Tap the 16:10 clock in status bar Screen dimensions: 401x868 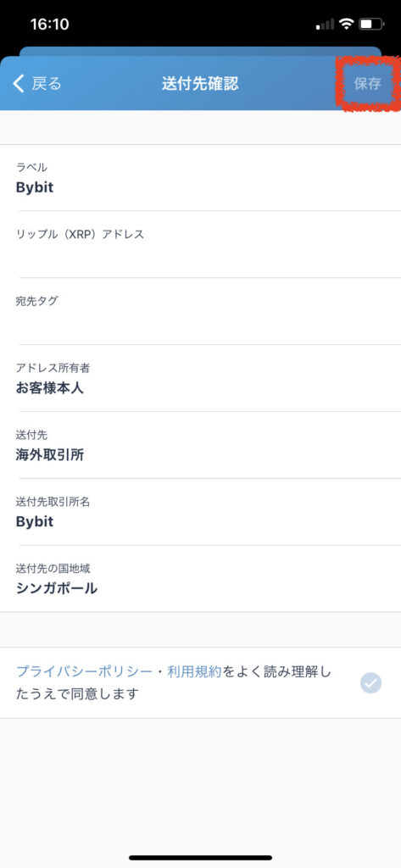[49, 25]
